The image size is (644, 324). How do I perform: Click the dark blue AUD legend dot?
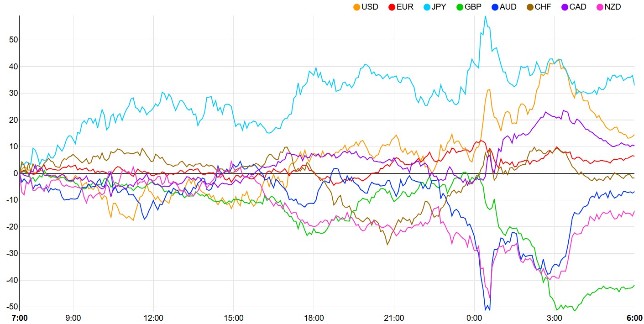495,7
